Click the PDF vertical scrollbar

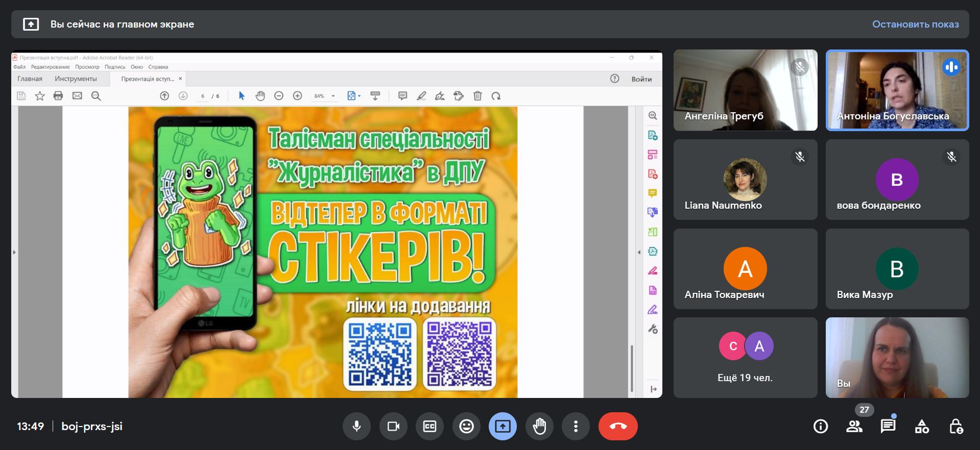coord(632,367)
